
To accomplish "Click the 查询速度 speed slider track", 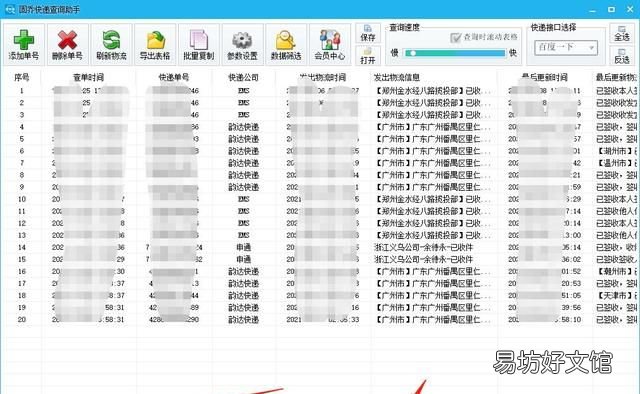I will [x=454, y=53].
